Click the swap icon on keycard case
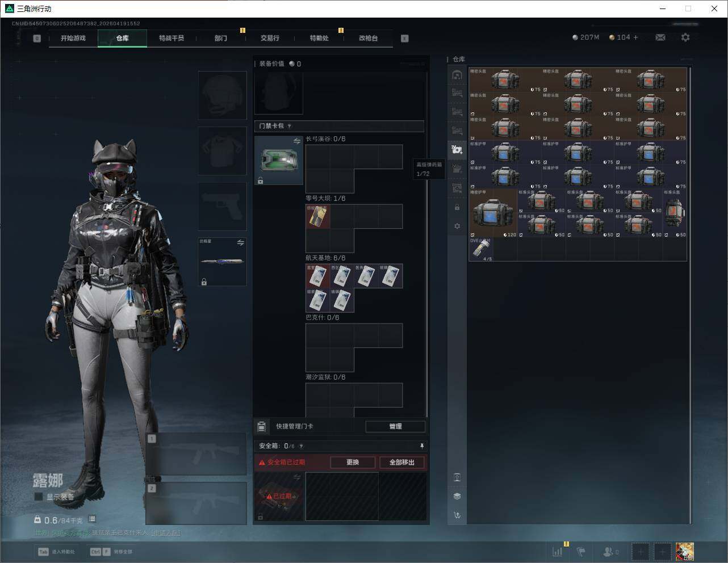Screen dimensions: 728x563 coord(296,141)
